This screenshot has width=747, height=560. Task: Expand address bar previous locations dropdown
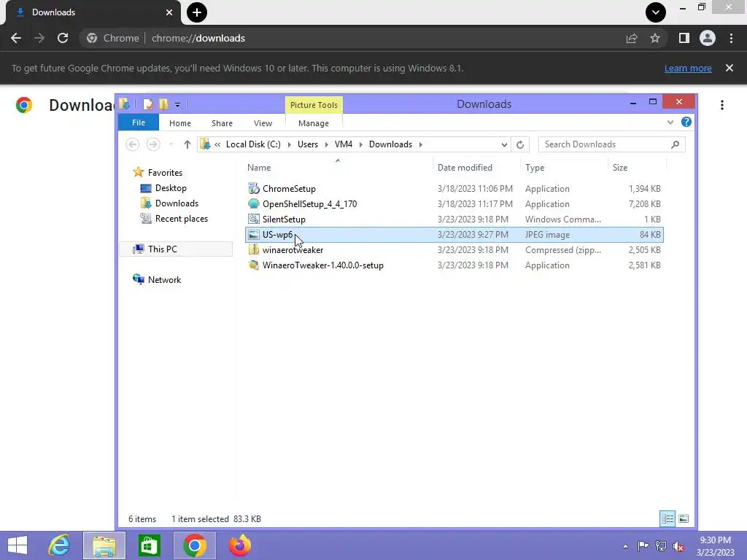coord(504,145)
